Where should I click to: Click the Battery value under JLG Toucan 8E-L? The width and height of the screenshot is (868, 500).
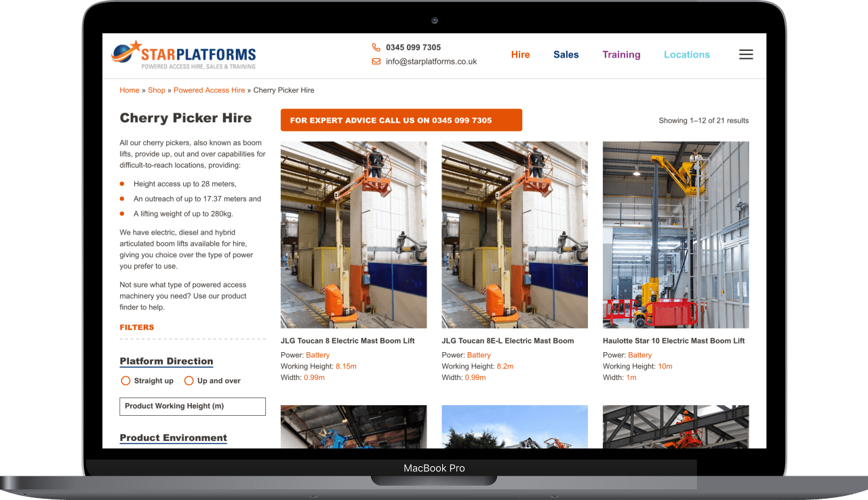(x=479, y=355)
